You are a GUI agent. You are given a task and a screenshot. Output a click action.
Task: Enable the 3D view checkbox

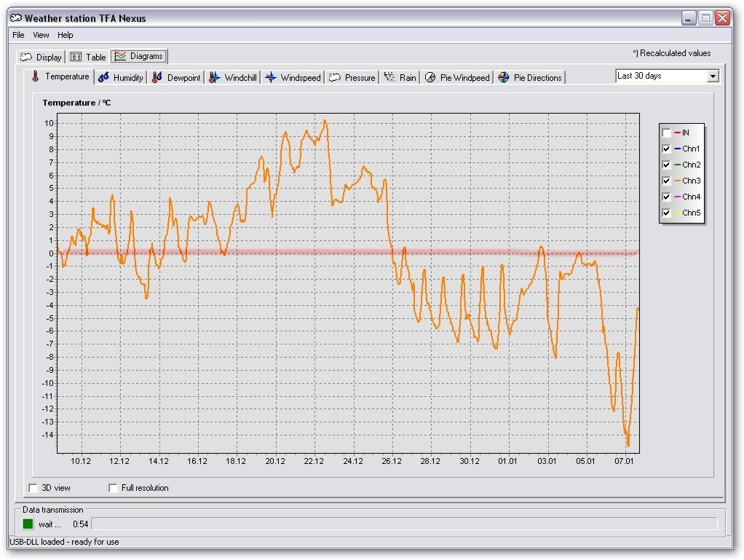click(x=33, y=488)
